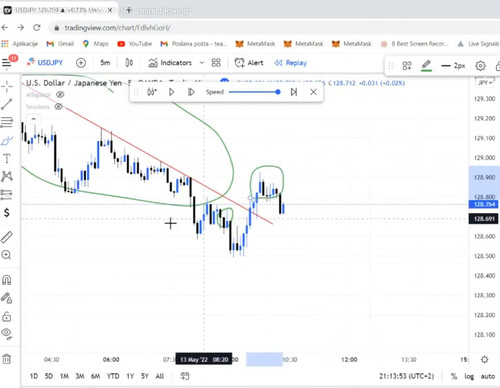Select the YTD date range
The height and width of the screenshot is (388, 500).
113,376
